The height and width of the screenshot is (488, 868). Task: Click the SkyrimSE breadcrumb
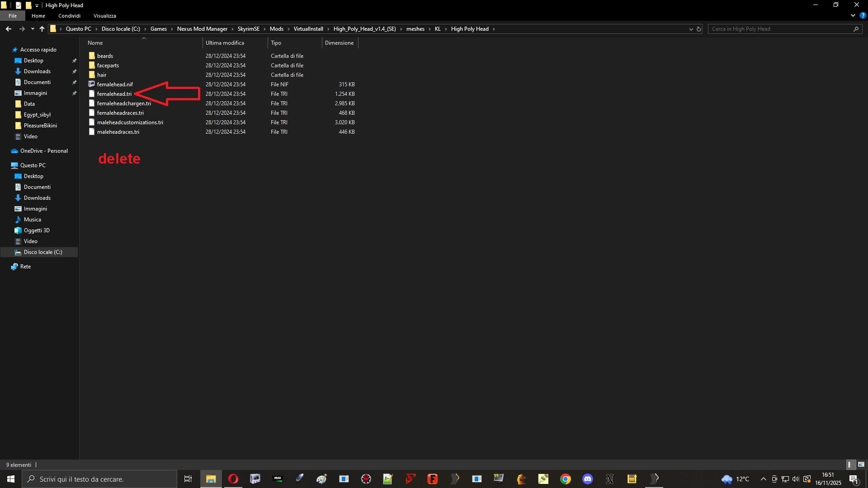[249, 29]
